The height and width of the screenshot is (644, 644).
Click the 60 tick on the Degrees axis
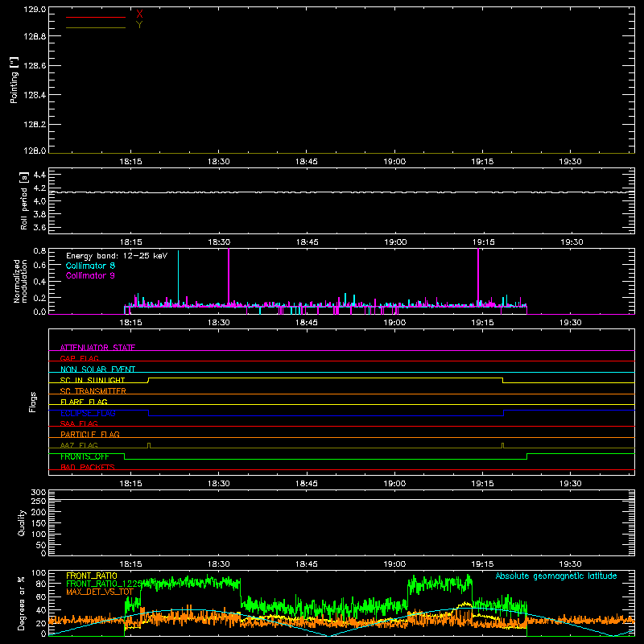41,597
